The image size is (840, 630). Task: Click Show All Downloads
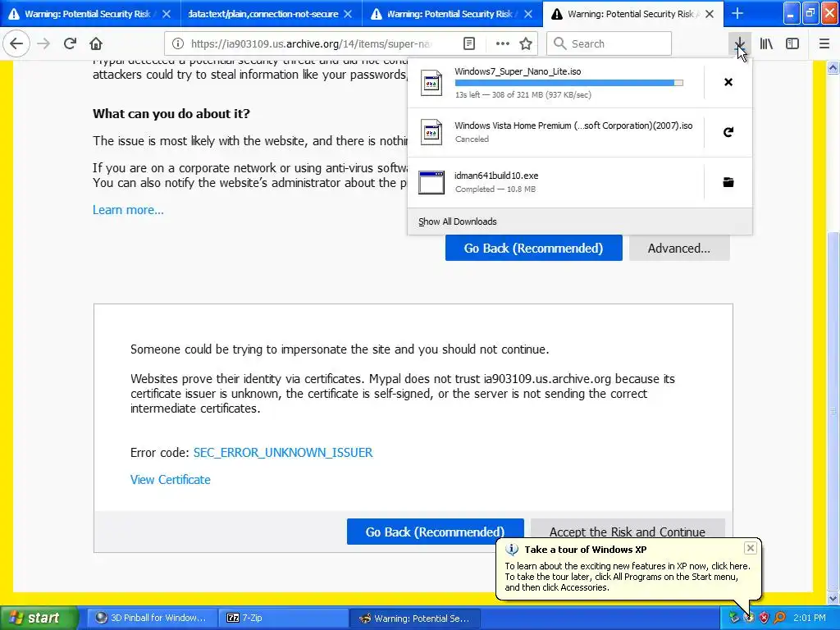458,221
